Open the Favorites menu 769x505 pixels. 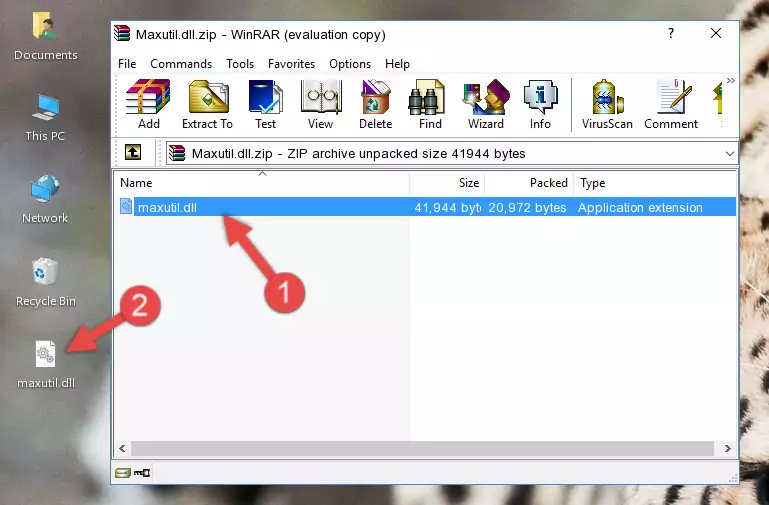291,64
